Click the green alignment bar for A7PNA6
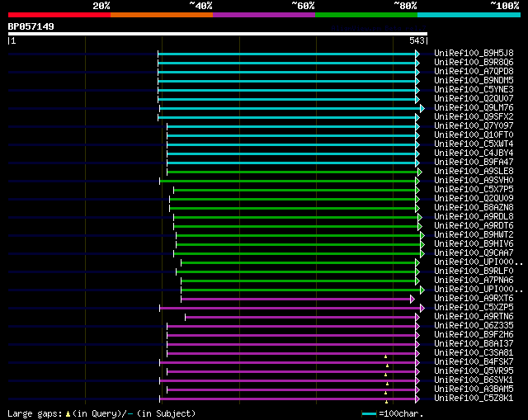The image size is (528, 420). click(x=299, y=281)
